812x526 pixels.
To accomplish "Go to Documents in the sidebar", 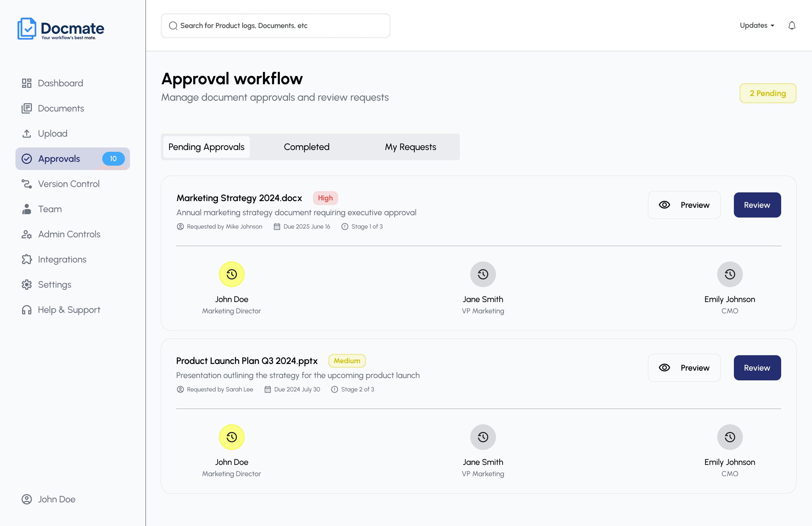I will coord(53,108).
